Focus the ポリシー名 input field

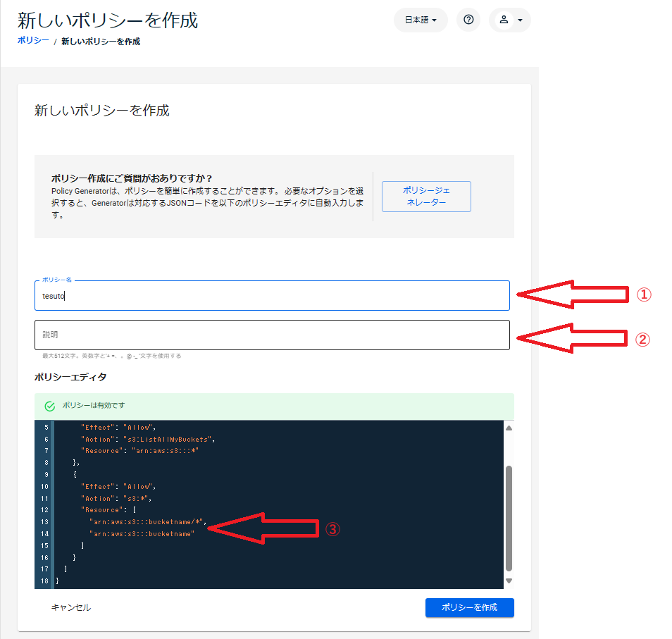pos(272,296)
